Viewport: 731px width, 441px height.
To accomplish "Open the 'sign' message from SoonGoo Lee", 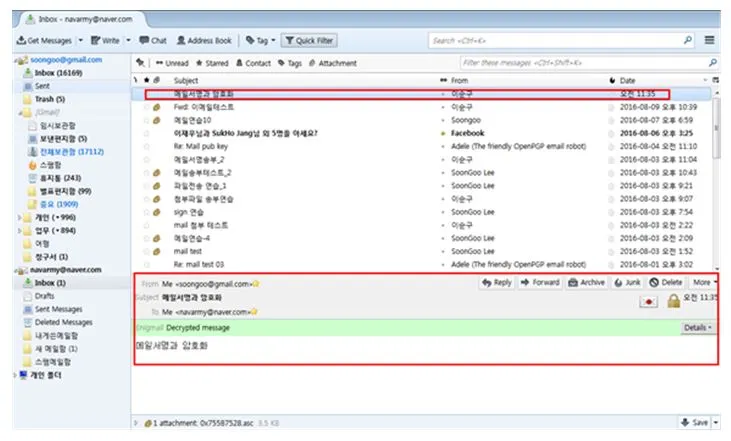I will tap(422, 212).
